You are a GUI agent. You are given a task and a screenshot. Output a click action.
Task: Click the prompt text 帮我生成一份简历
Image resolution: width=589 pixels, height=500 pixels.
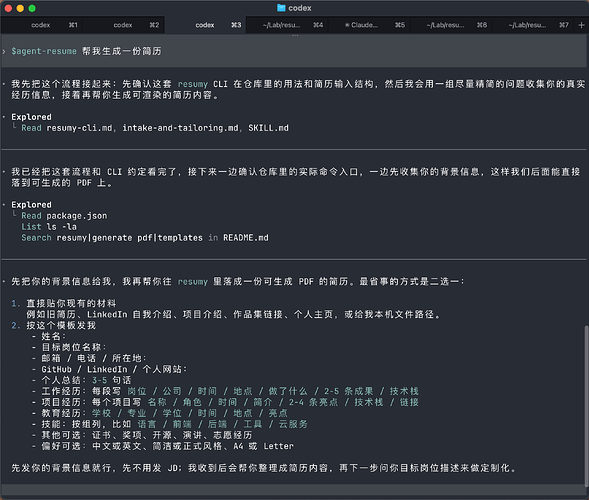(122, 51)
